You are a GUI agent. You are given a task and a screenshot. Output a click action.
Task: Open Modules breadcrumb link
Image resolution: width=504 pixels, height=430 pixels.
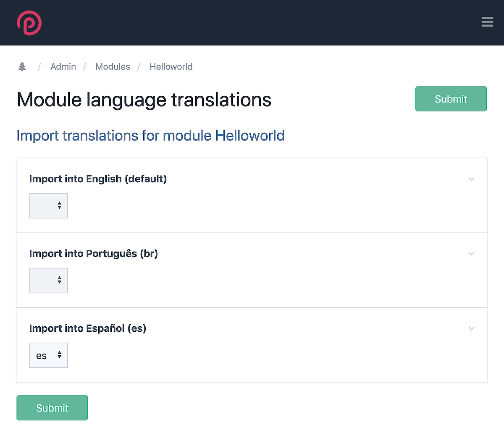coord(113,66)
